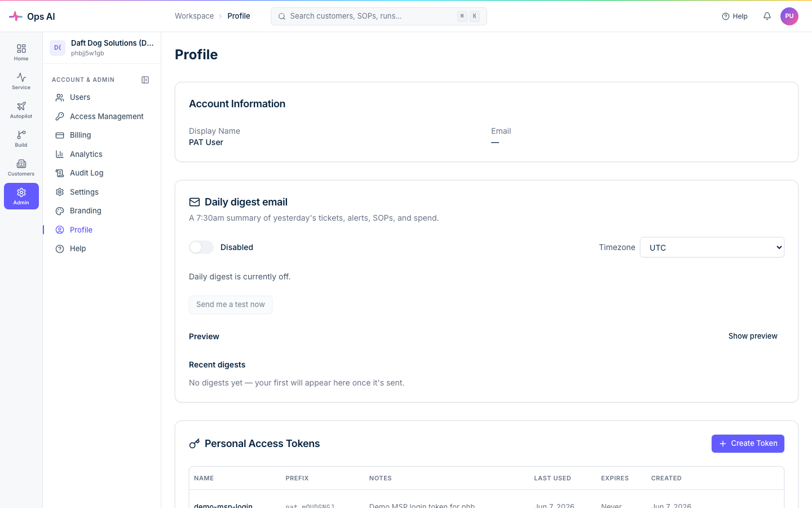Open the Timezone UTC dropdown
812x508 pixels.
pyautogui.click(x=712, y=247)
